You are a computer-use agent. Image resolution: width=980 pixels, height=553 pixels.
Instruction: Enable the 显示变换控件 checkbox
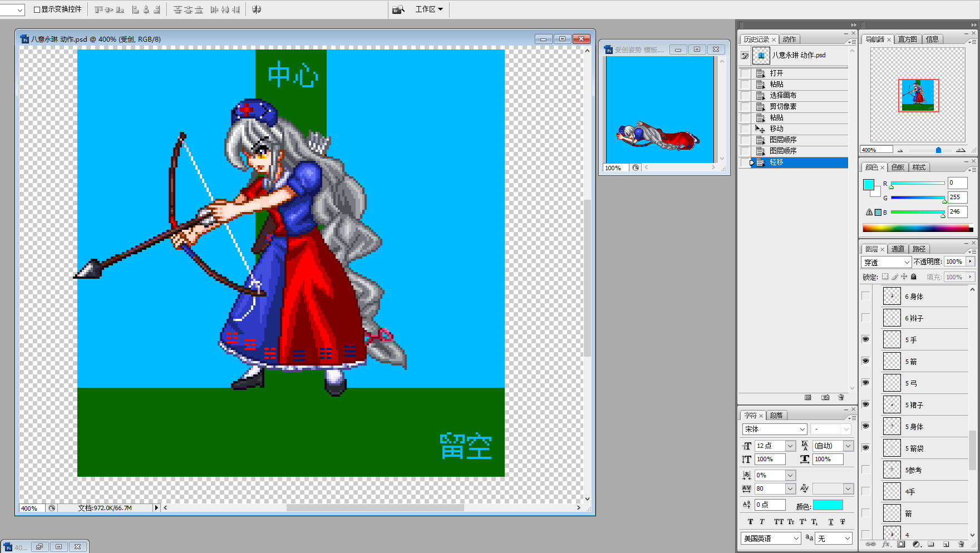coord(37,9)
